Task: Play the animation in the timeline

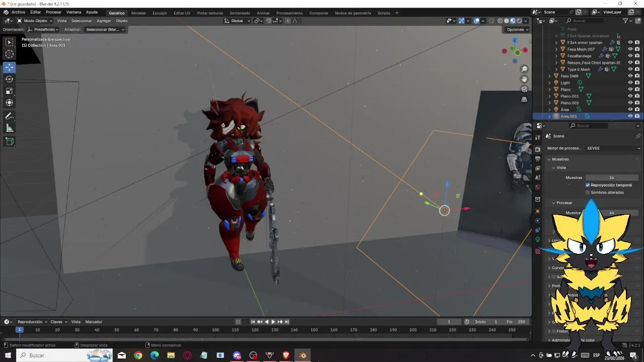Action: tap(273, 322)
